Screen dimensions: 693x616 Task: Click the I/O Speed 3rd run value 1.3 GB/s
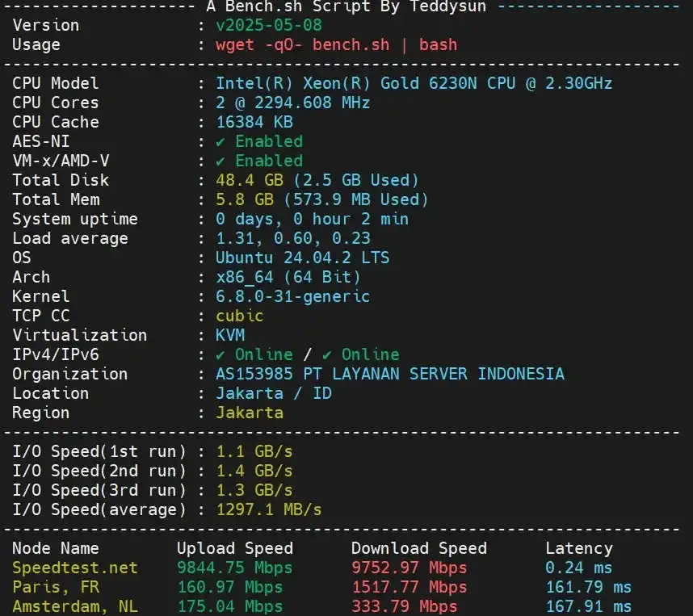pos(254,491)
